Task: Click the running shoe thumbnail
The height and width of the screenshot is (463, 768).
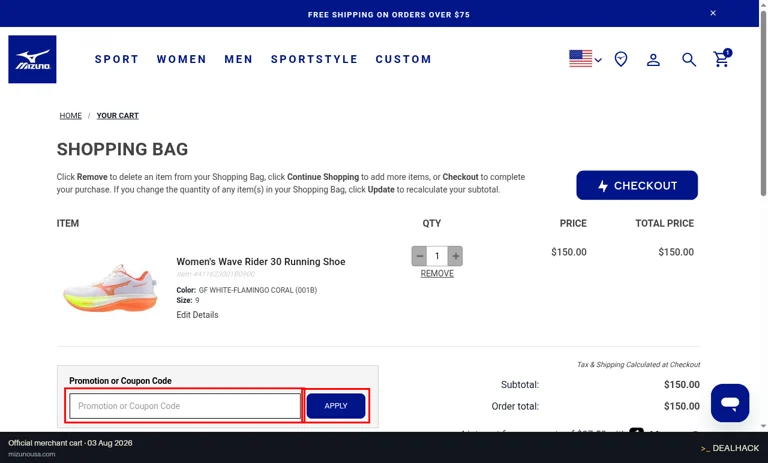Action: coord(111,288)
